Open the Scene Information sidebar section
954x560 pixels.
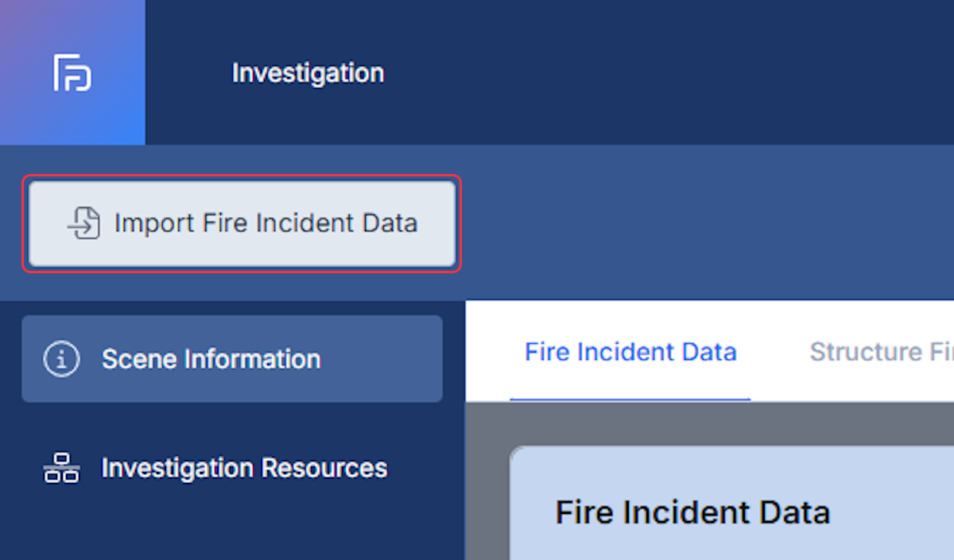(x=232, y=359)
